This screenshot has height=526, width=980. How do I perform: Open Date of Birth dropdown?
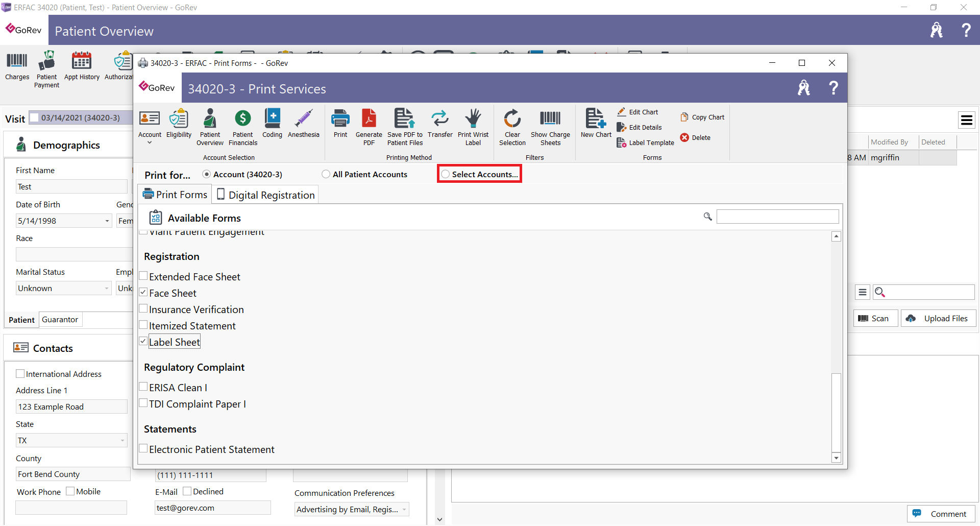(x=107, y=221)
